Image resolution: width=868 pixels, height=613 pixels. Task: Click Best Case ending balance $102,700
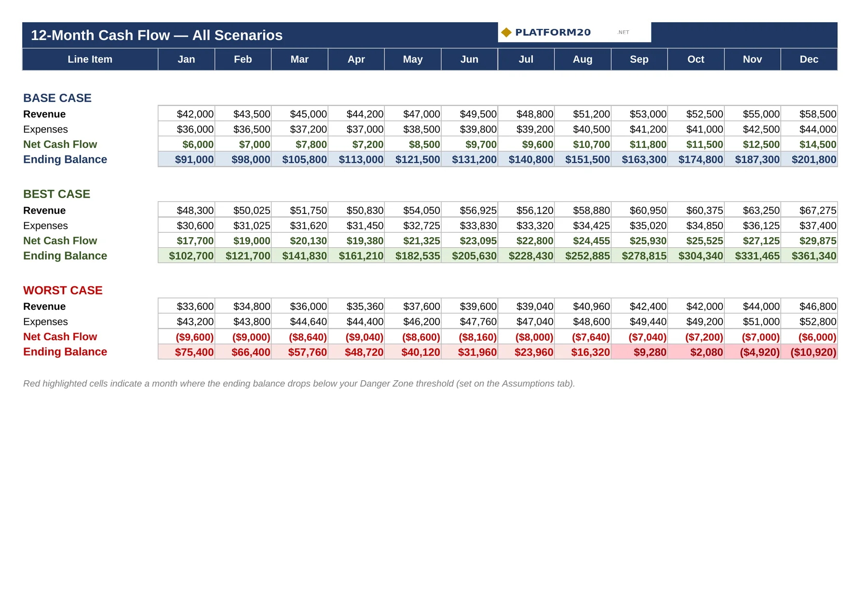(187, 256)
